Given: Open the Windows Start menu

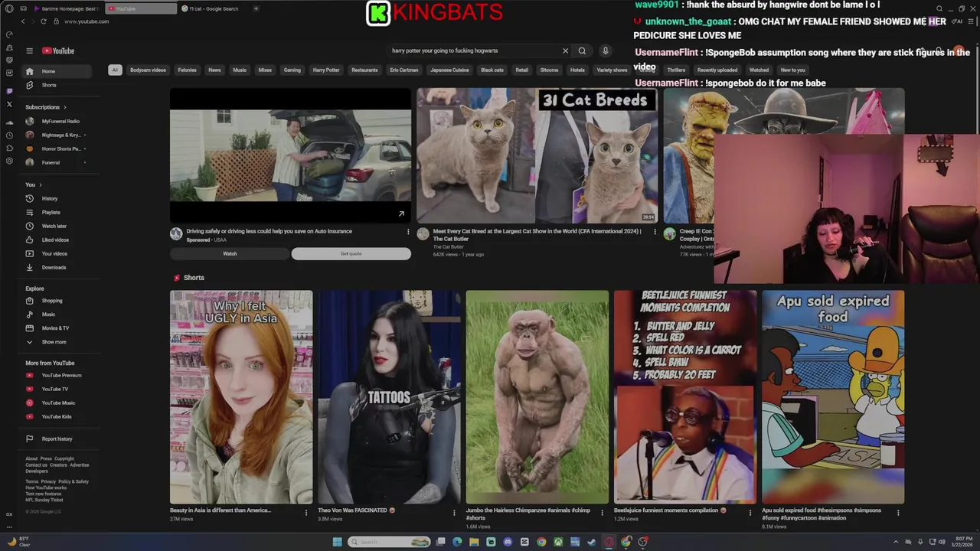Looking at the screenshot, I should 337,542.
